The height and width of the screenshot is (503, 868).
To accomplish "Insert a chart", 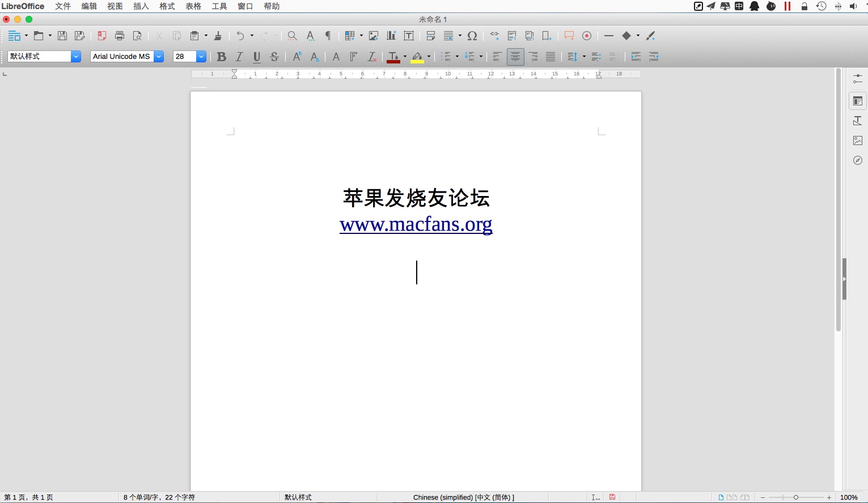I will click(391, 36).
